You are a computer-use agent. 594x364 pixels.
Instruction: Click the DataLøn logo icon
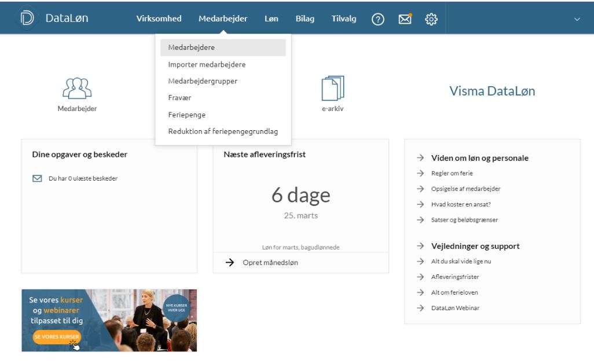pos(27,18)
